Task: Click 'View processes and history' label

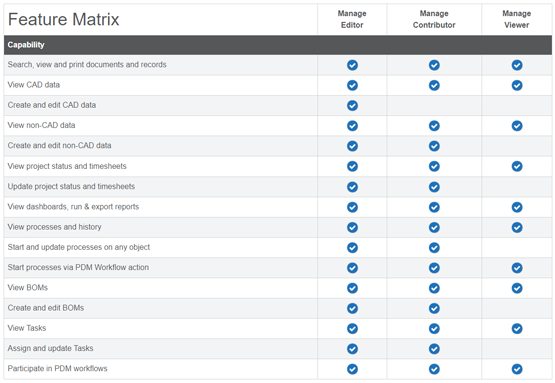Action: click(x=55, y=227)
